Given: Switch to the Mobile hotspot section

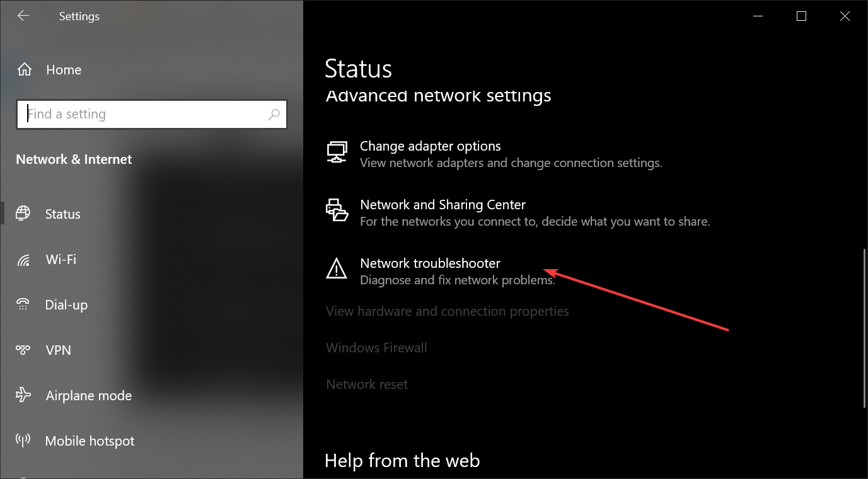Looking at the screenshot, I should 90,441.
